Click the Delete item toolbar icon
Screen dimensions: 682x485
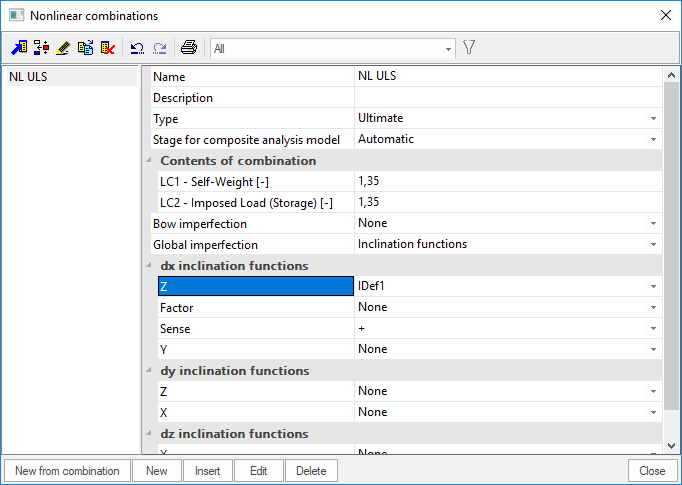107,47
